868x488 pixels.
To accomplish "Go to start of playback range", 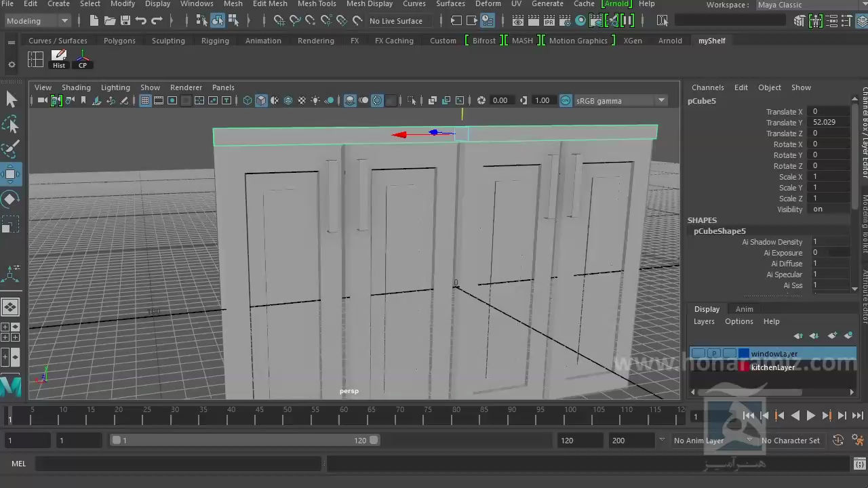I will [x=749, y=415].
